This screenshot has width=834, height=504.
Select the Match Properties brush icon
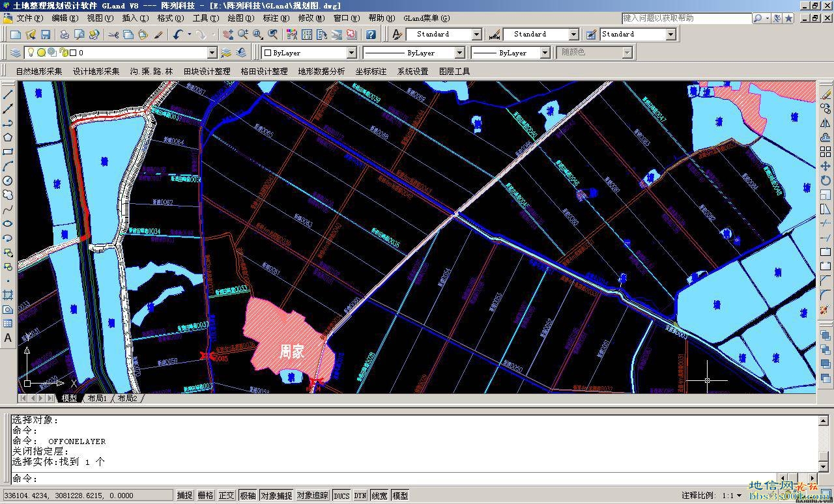click(158, 35)
